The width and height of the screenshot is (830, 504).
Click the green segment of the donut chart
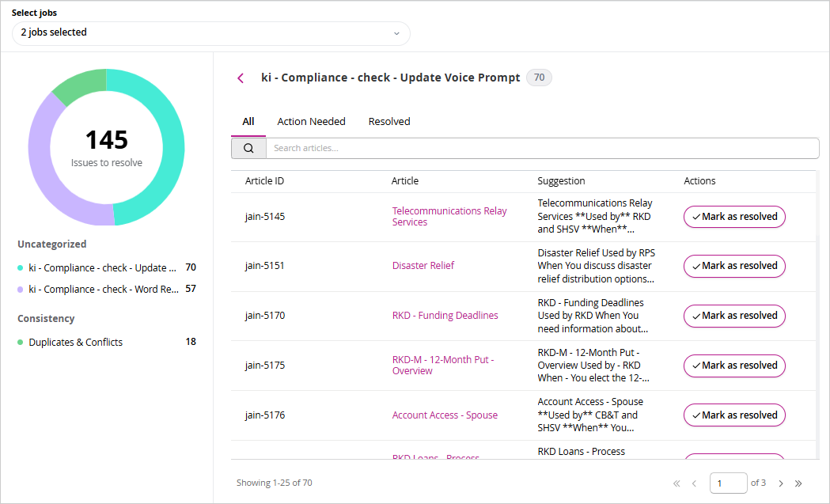[x=84, y=85]
